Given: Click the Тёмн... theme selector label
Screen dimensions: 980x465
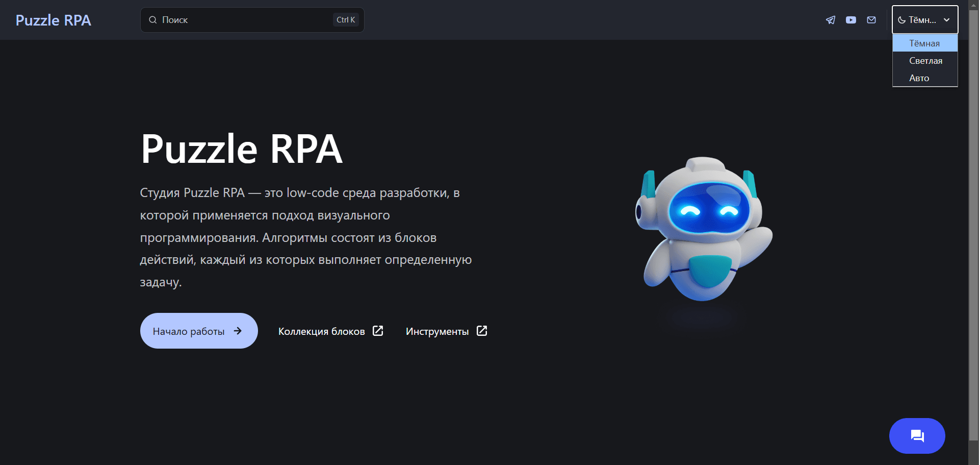Looking at the screenshot, I should pos(922,20).
